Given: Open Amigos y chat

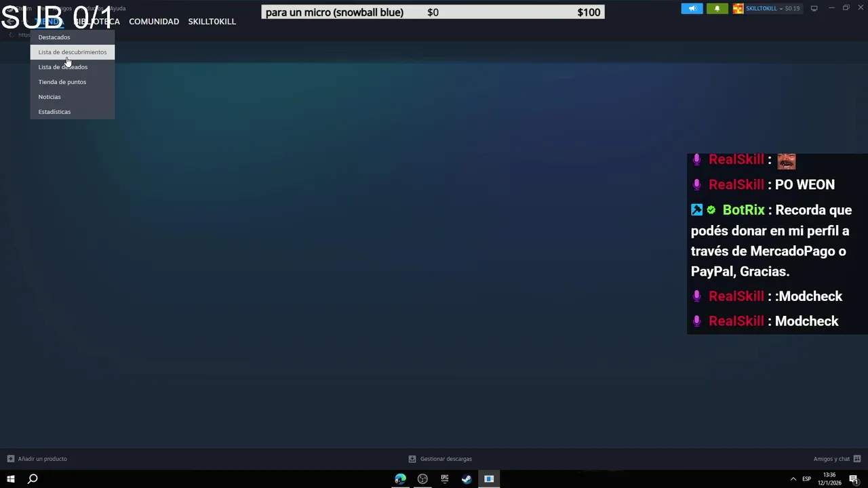Looking at the screenshot, I should [831, 459].
